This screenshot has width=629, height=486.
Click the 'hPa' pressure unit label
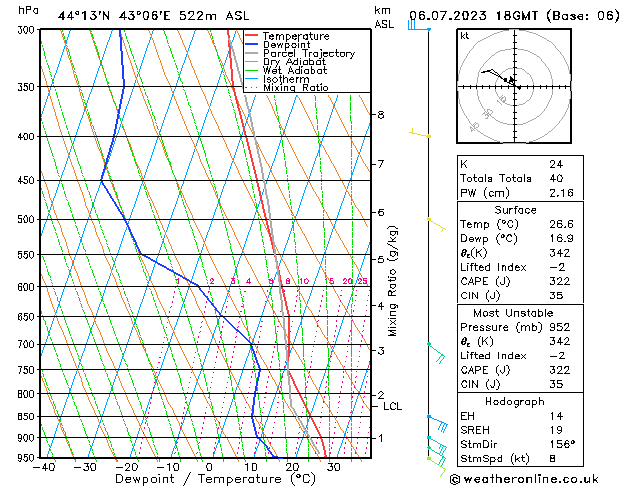pyautogui.click(x=28, y=10)
